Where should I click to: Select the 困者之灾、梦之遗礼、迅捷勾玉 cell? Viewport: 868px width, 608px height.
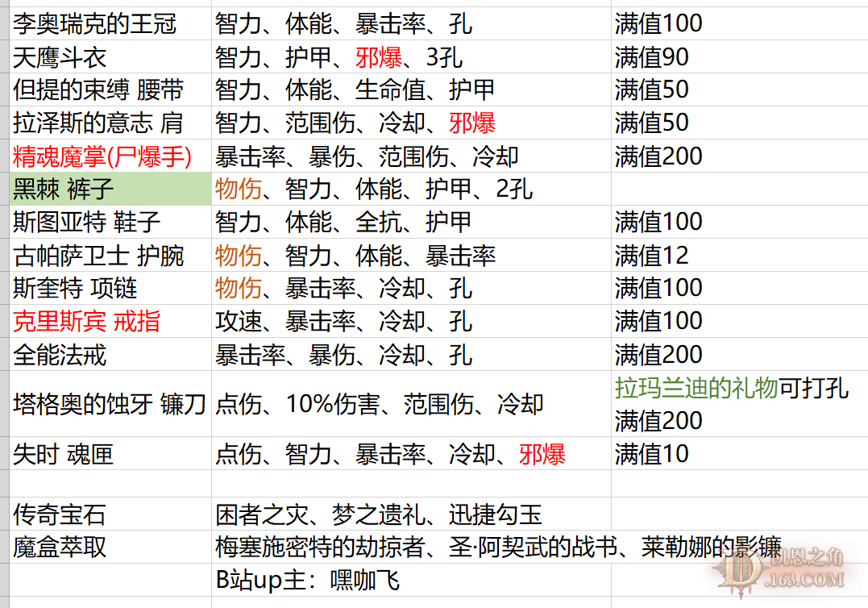[379, 514]
